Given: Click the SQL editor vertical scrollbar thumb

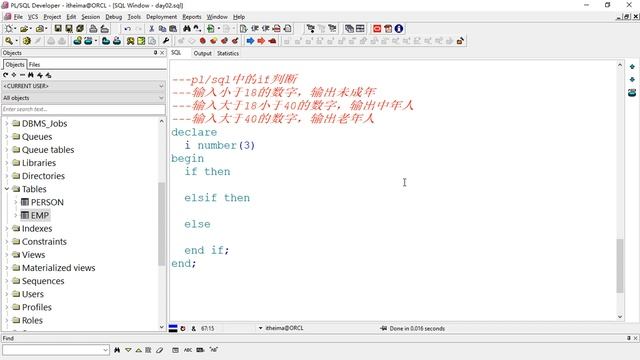Looking at the screenshot, I should point(620,266).
